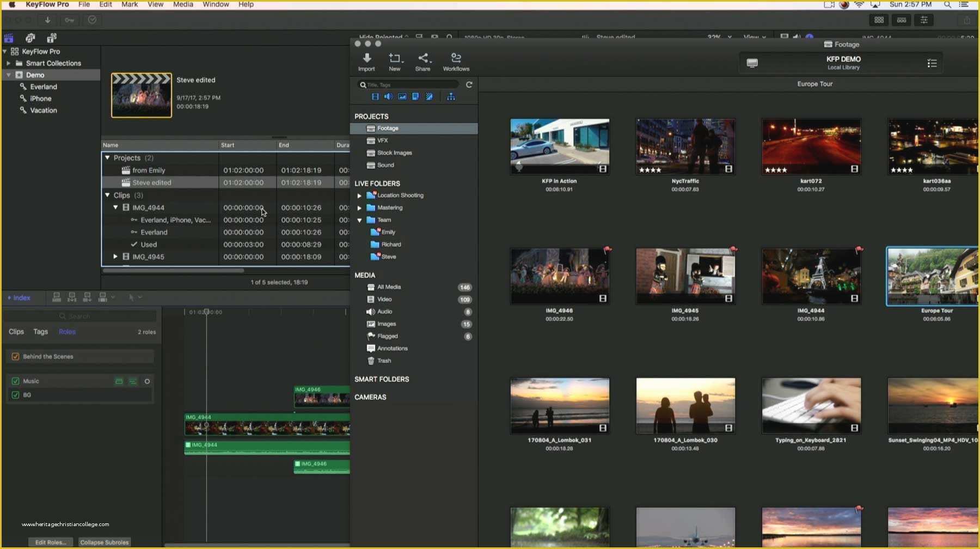Toggle the timeline layout icon

click(902, 20)
